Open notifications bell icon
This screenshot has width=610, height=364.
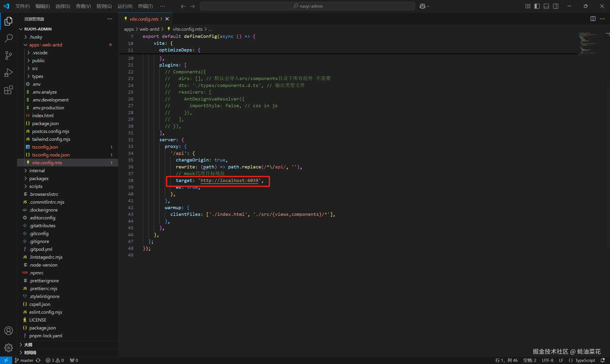tap(602, 360)
